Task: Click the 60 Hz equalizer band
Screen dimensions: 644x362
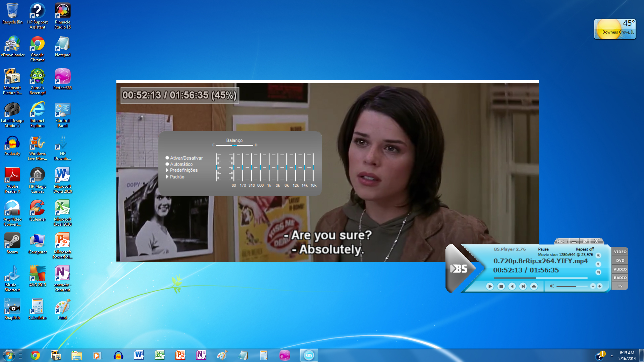Action: pos(234,167)
